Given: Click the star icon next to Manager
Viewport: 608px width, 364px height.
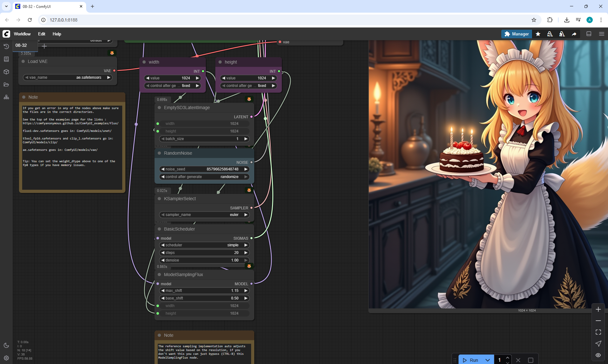Looking at the screenshot, I should tap(538, 34).
